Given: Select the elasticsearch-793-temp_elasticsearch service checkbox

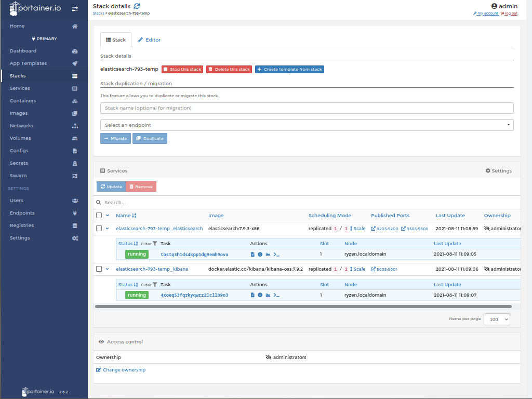Looking at the screenshot, I should tap(99, 228).
